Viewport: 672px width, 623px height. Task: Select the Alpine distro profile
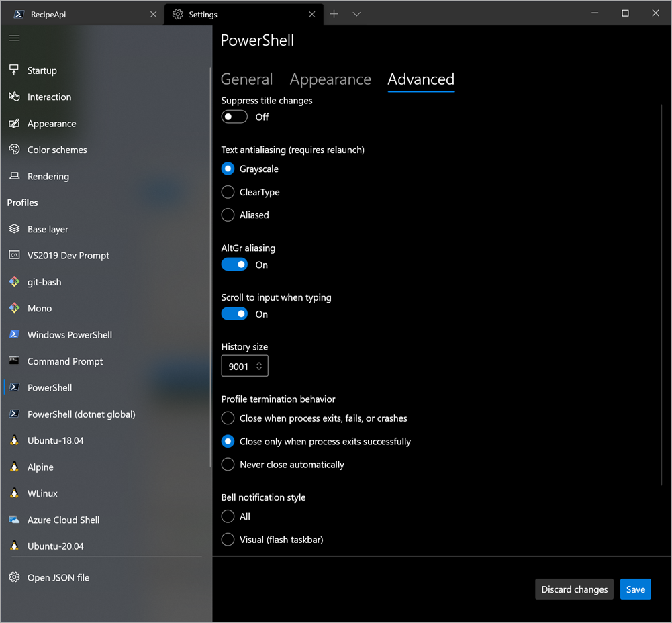tap(40, 467)
